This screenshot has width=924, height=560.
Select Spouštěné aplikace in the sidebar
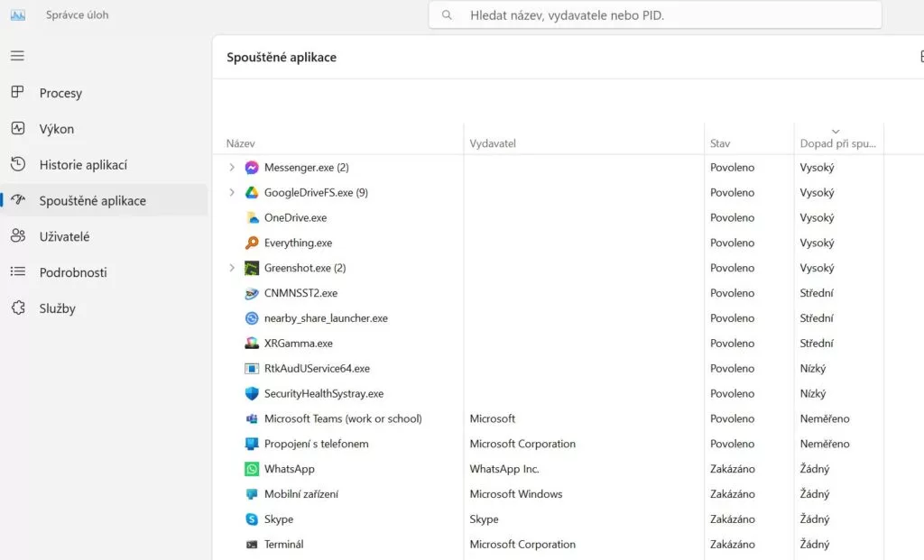[104, 201]
